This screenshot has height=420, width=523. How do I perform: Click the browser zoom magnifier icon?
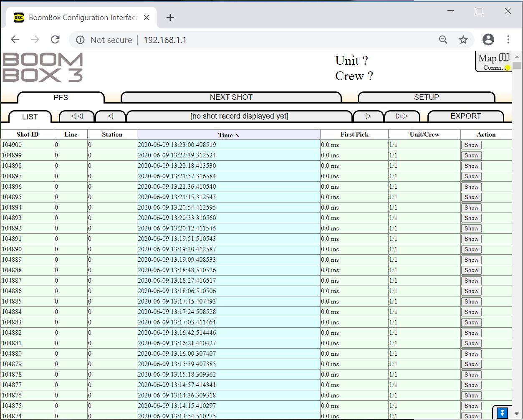pos(443,40)
